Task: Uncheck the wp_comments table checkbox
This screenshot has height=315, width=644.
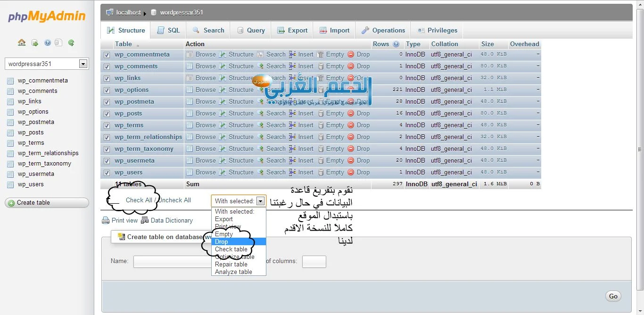Action: [x=107, y=66]
